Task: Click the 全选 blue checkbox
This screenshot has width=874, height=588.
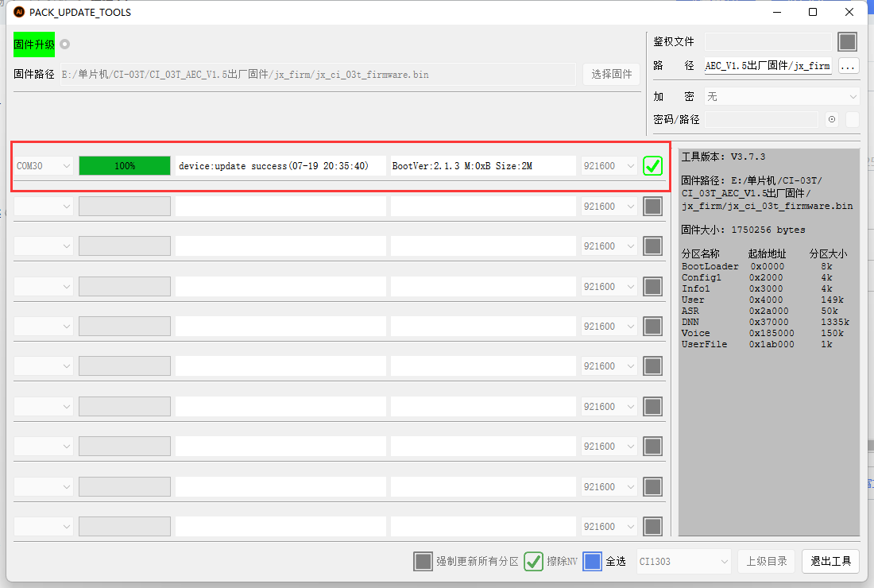Action: [592, 561]
